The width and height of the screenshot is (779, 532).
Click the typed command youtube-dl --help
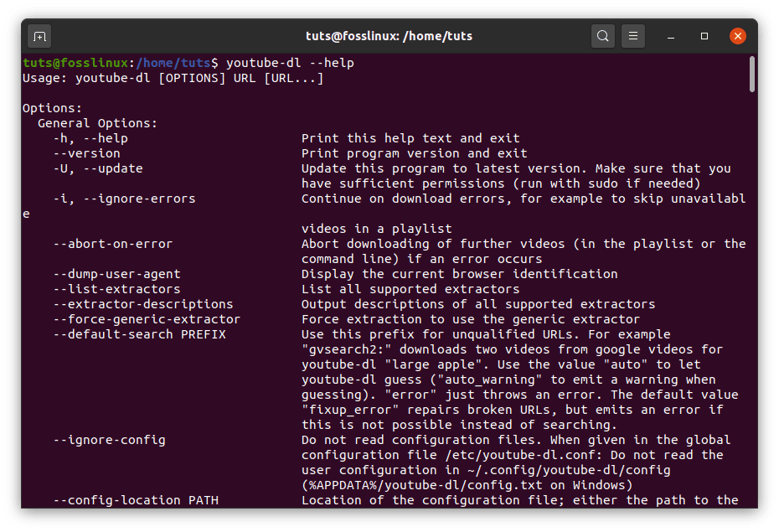click(290, 63)
